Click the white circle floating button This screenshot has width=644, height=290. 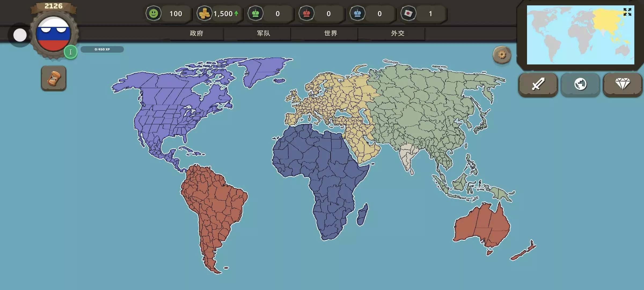(x=20, y=35)
